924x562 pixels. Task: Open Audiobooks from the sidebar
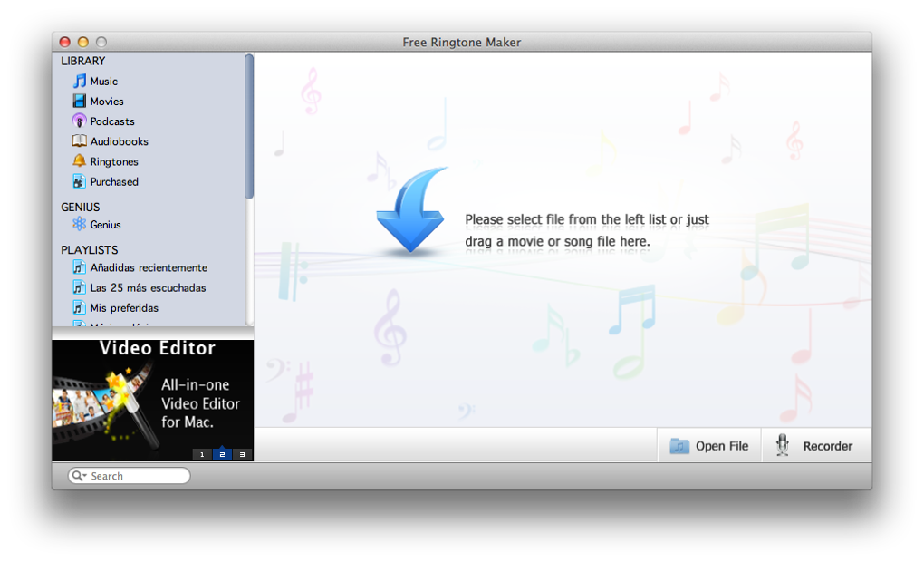(119, 140)
